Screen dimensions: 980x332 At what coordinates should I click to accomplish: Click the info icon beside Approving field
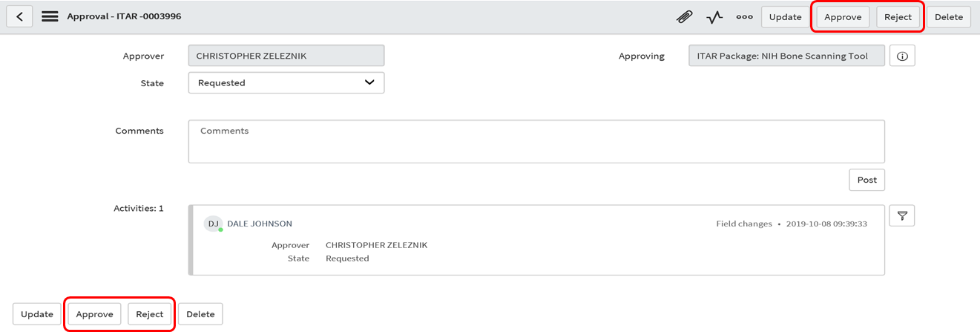902,56
